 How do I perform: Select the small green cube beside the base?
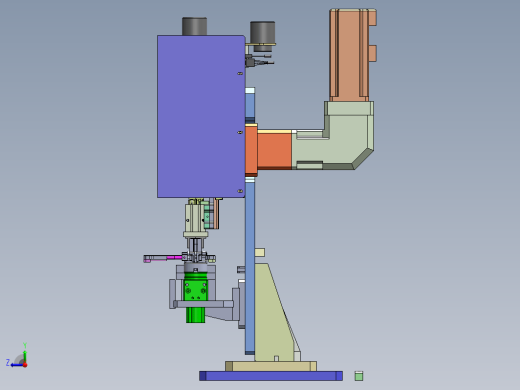(359, 376)
